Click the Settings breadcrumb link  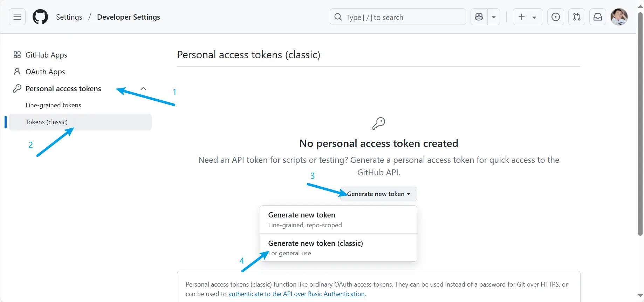point(69,17)
